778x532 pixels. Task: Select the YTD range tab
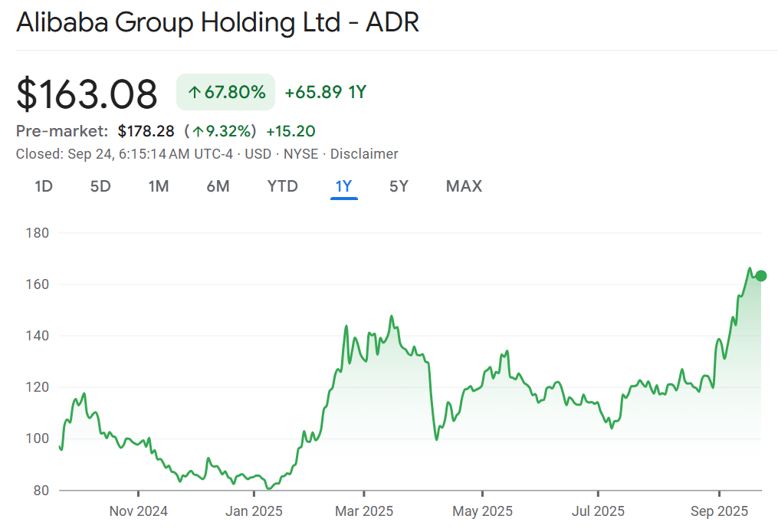[282, 186]
